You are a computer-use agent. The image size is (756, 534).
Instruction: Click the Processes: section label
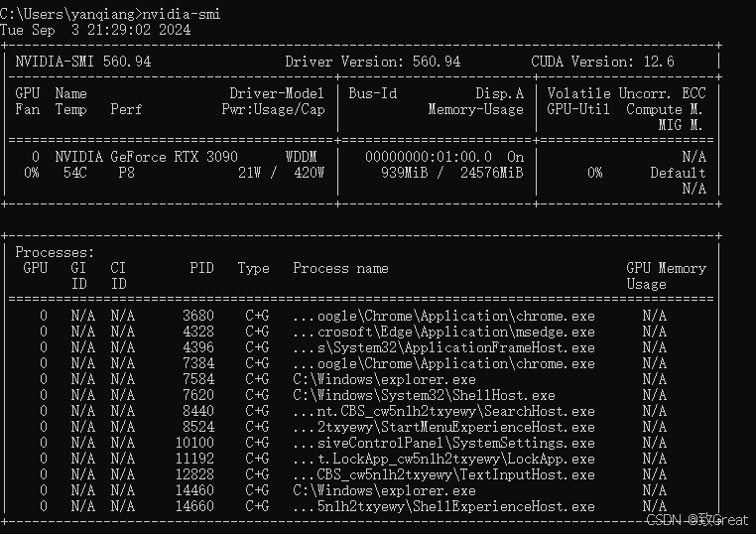point(56,253)
